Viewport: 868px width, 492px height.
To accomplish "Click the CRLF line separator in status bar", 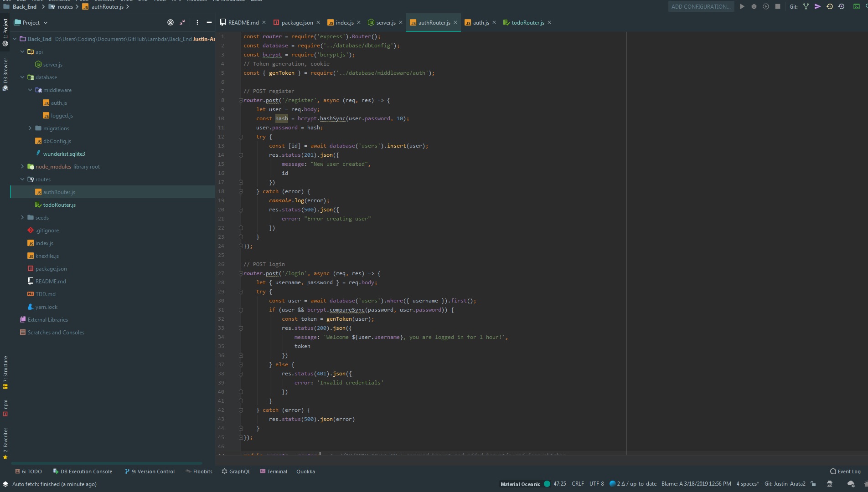I will (x=578, y=484).
